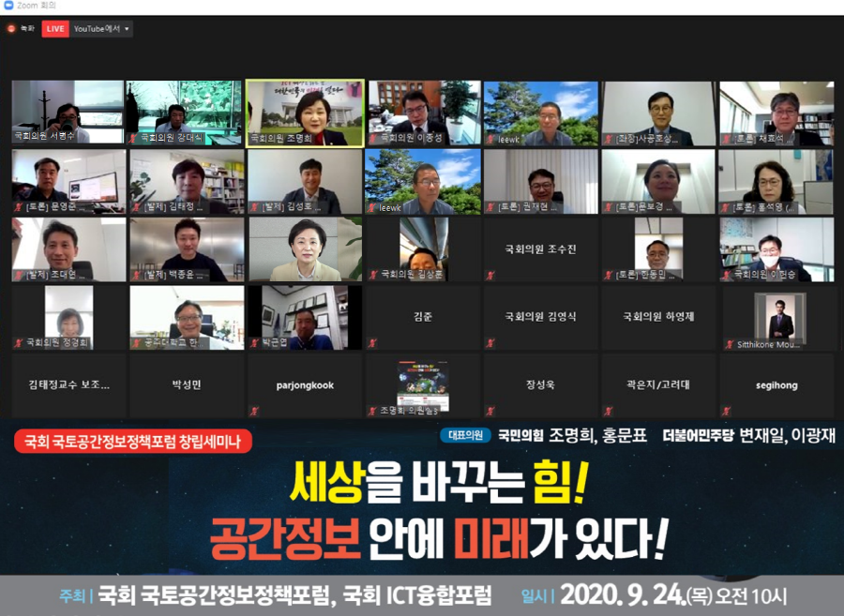This screenshot has width=844, height=616.
Task: Click muted mic icon on 조수진 tile
Action: tap(489, 275)
